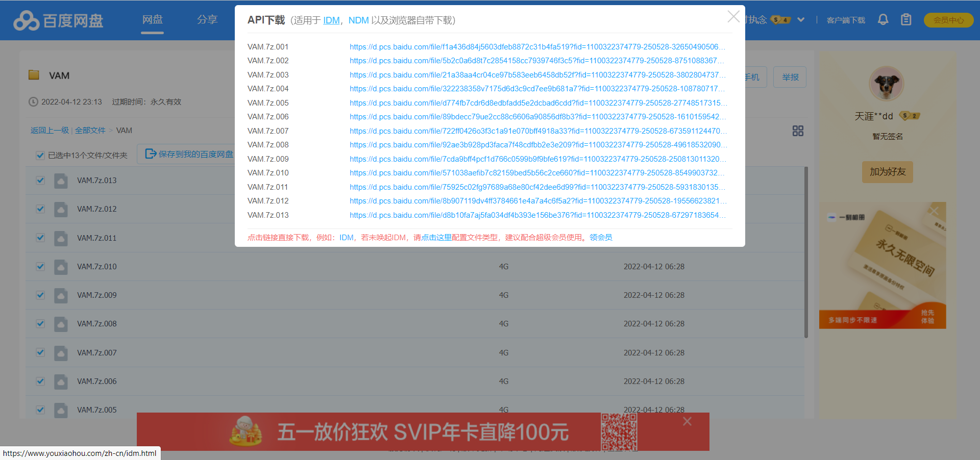Go back via 返回上一级 link
The image size is (980, 460).
[x=50, y=131]
